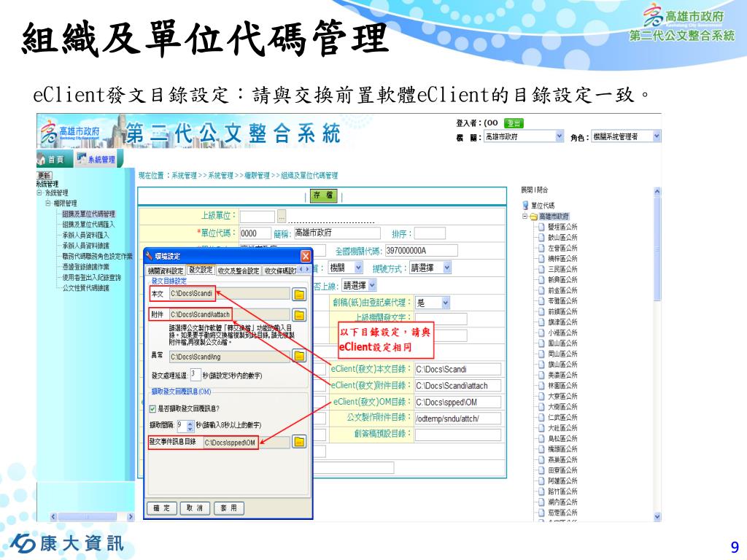747x560 pixels.
Task: Open 承辦人員資料匯入 in sidebar
Action: (x=86, y=235)
